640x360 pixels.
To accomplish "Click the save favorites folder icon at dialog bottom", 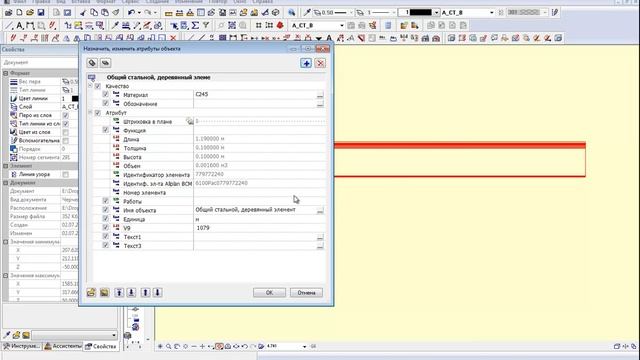I will (104, 292).
